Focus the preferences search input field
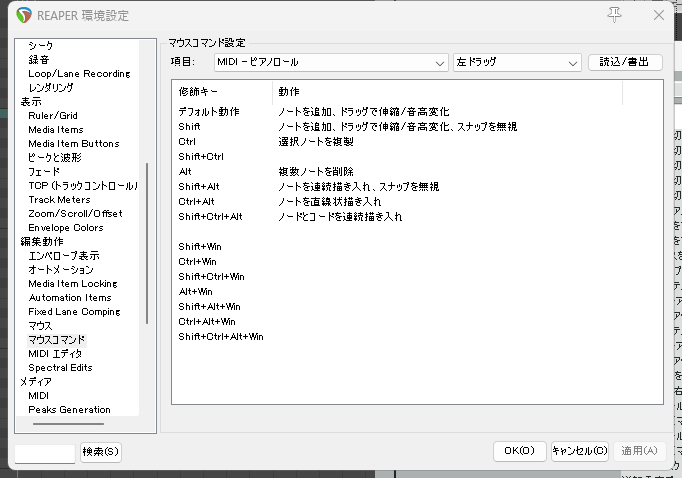Screen dimensions: 682x478 [x=45, y=453]
